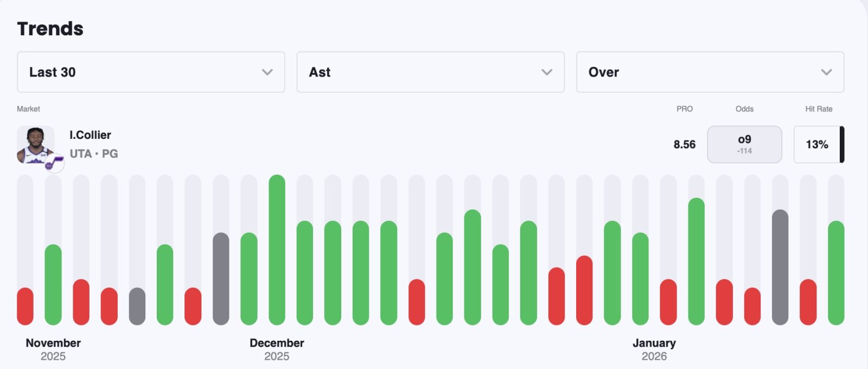Click the UTA · PG team position text
The height and width of the screenshot is (369, 868).
coord(94,154)
